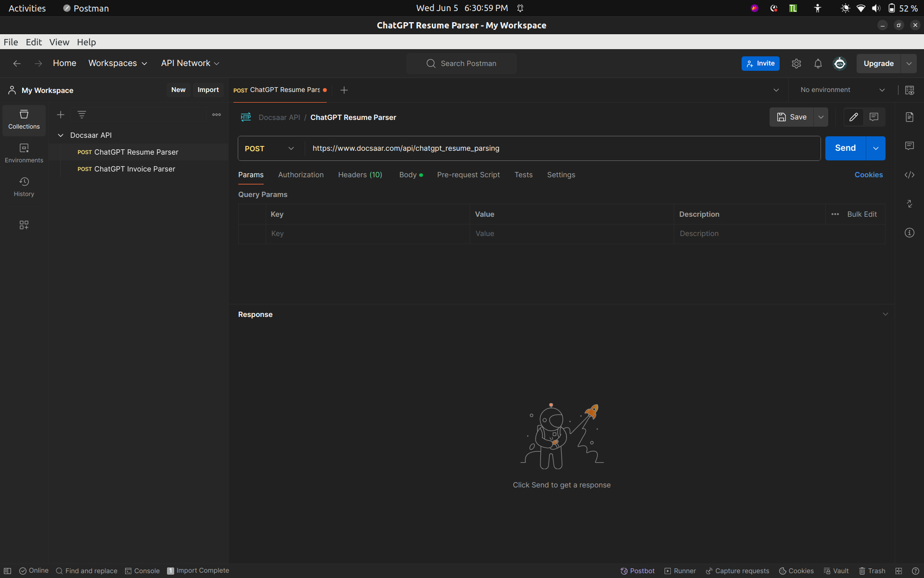Open the Console in status bar
Screen dimensions: 924x578
pyautogui.click(x=142, y=571)
